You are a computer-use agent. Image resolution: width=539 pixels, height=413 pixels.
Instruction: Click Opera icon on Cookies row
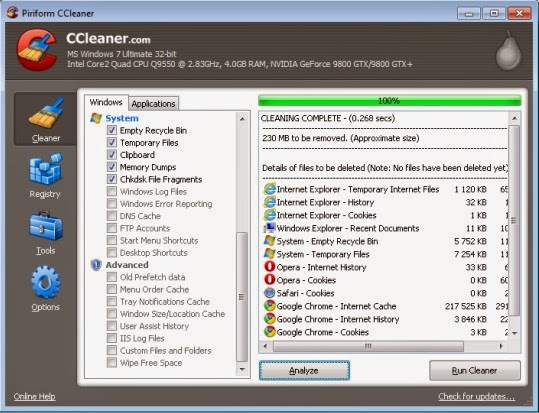270,280
